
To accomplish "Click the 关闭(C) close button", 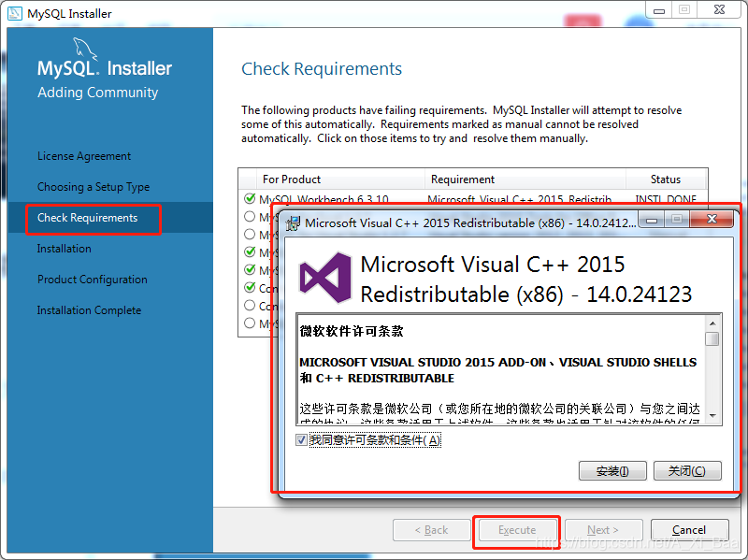I will (687, 471).
